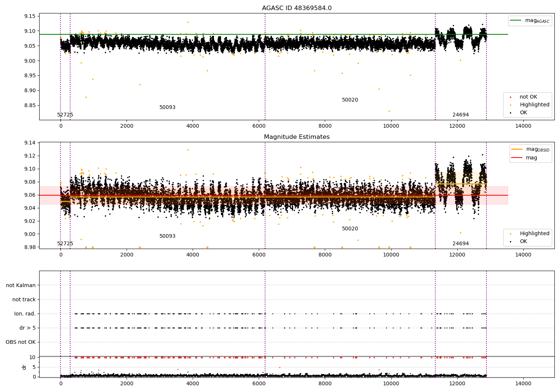Select OBSID label 50093 in Magnitude Estimates plot
The width and height of the screenshot is (560, 392).
click(167, 236)
